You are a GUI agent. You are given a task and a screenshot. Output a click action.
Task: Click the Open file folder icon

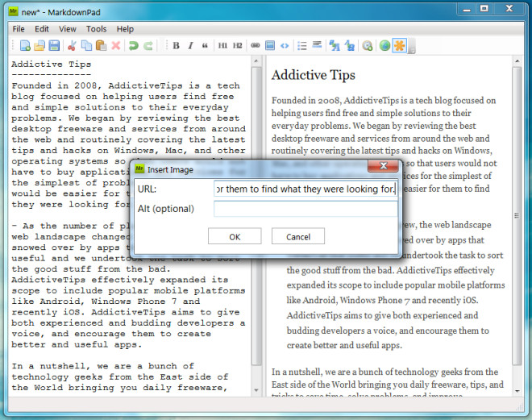click(39, 45)
